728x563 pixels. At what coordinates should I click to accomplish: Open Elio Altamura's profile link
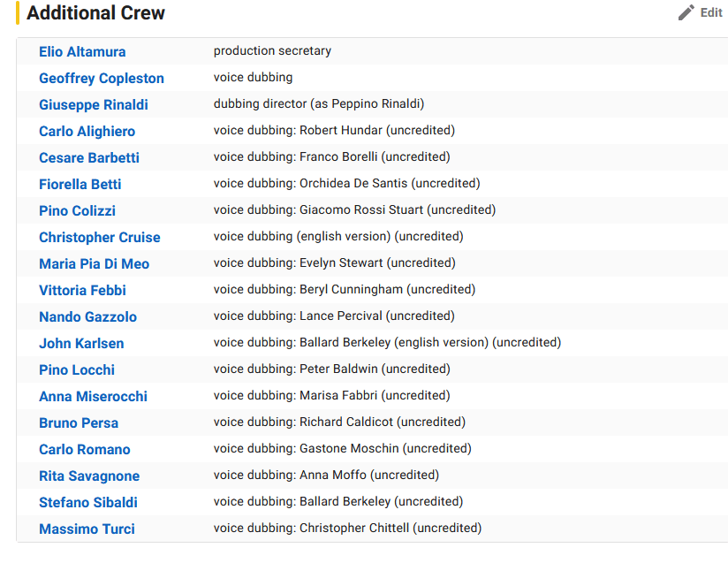click(x=82, y=51)
